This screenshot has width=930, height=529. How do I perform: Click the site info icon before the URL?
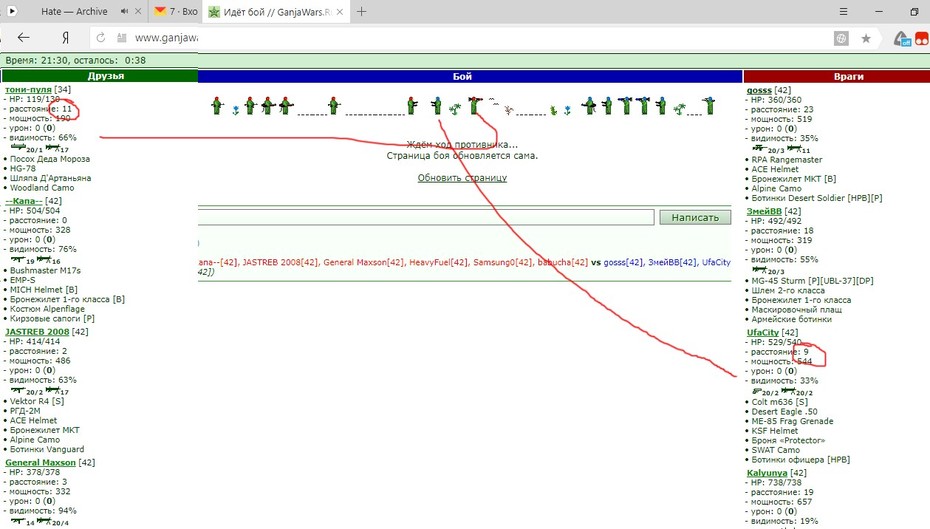pyautogui.click(x=122, y=38)
